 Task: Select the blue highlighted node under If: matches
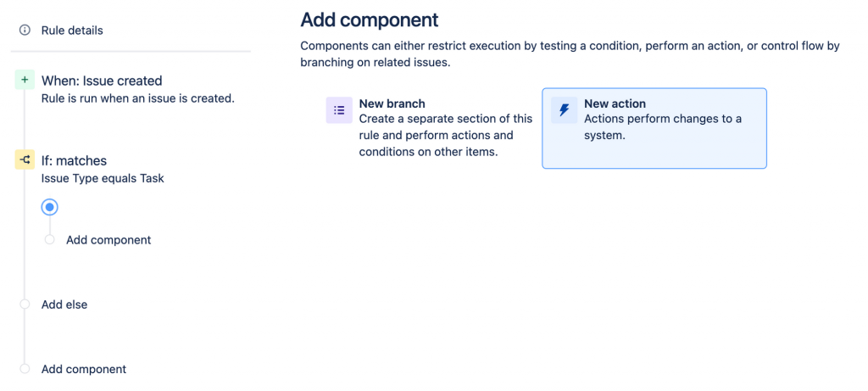(50, 207)
